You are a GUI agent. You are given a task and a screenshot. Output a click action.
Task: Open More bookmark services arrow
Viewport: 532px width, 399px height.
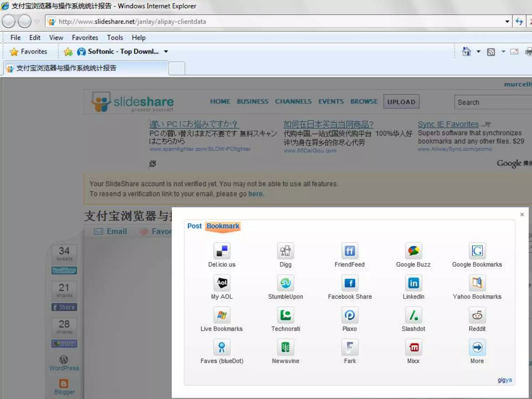click(477, 347)
